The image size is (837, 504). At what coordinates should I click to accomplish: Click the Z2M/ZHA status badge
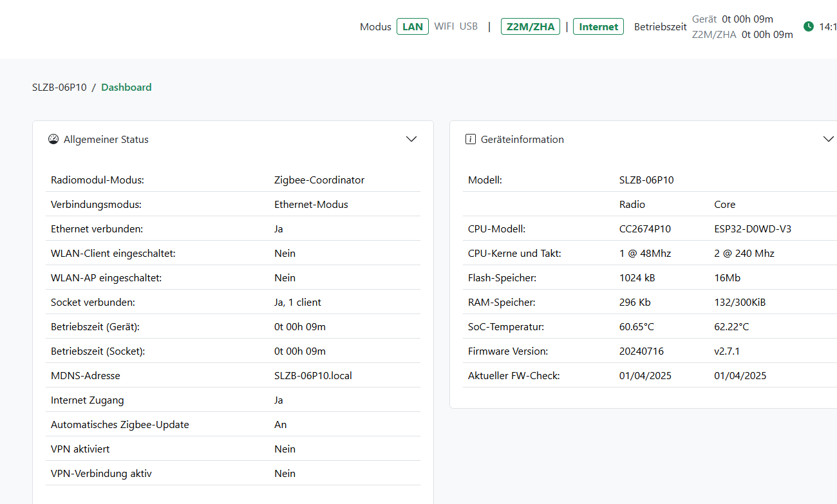tap(531, 26)
